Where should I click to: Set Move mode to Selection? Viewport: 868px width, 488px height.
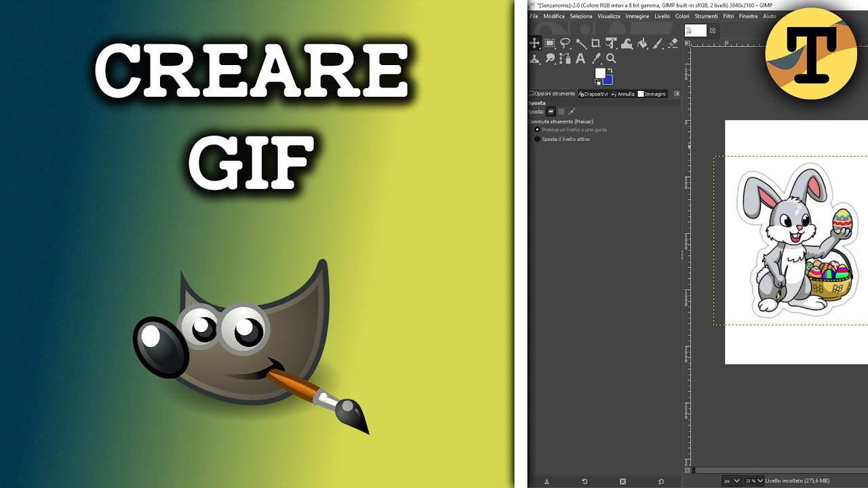(x=561, y=111)
